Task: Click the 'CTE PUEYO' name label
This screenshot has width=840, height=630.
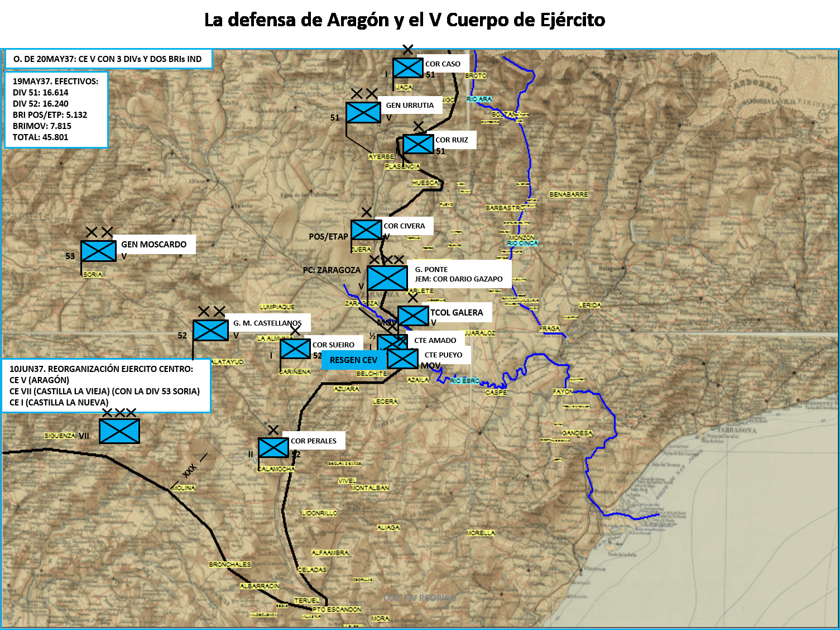Action: (444, 355)
